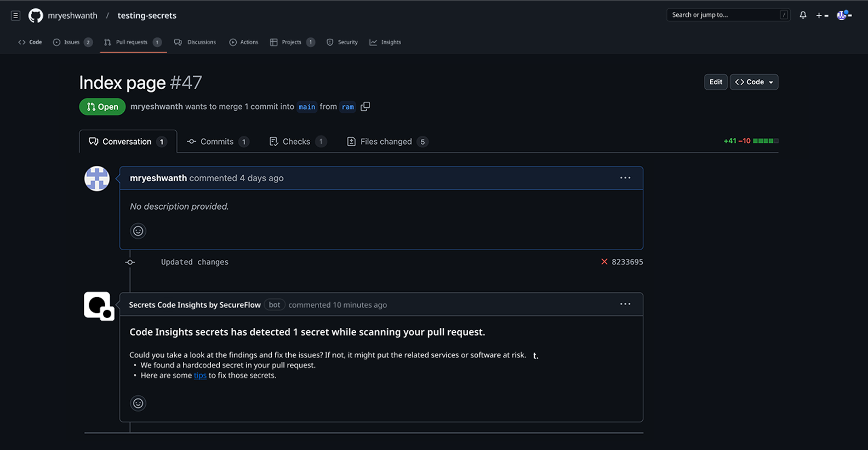Viewport: 868px width, 450px height.
Task: Switch to the Projects tab
Action: [x=292, y=42]
